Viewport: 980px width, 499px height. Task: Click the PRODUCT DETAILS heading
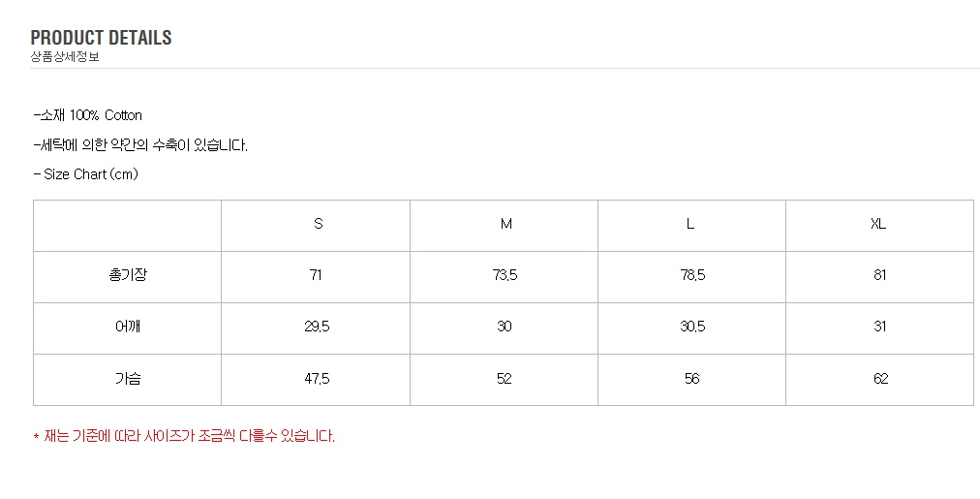101,38
